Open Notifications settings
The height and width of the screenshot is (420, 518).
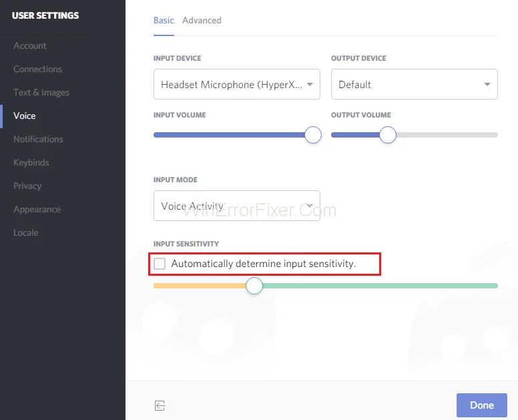pos(38,140)
